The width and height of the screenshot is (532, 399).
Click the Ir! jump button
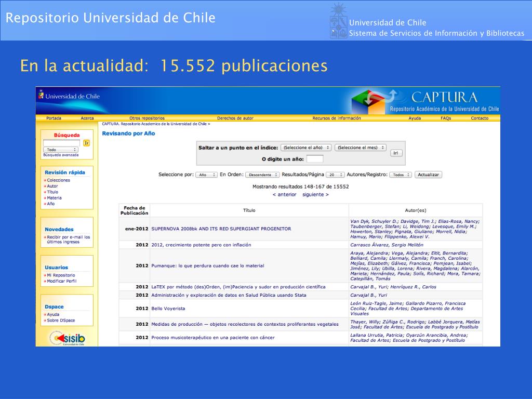pyautogui.click(x=396, y=153)
